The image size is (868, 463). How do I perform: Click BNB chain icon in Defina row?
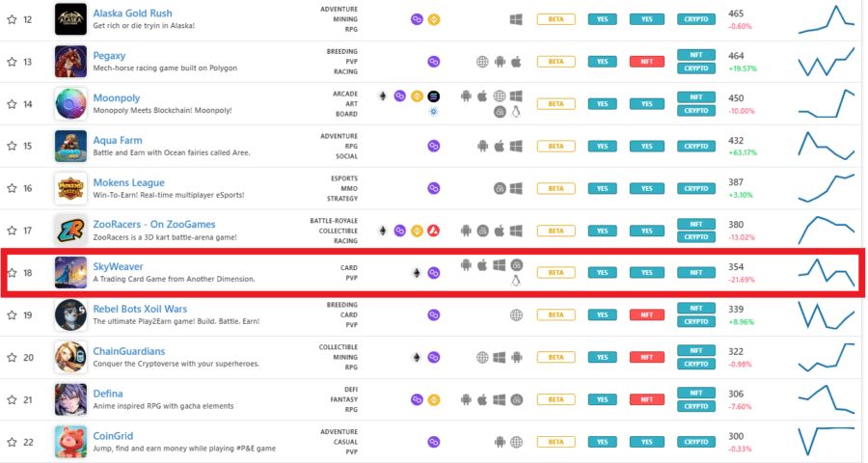pos(433,399)
